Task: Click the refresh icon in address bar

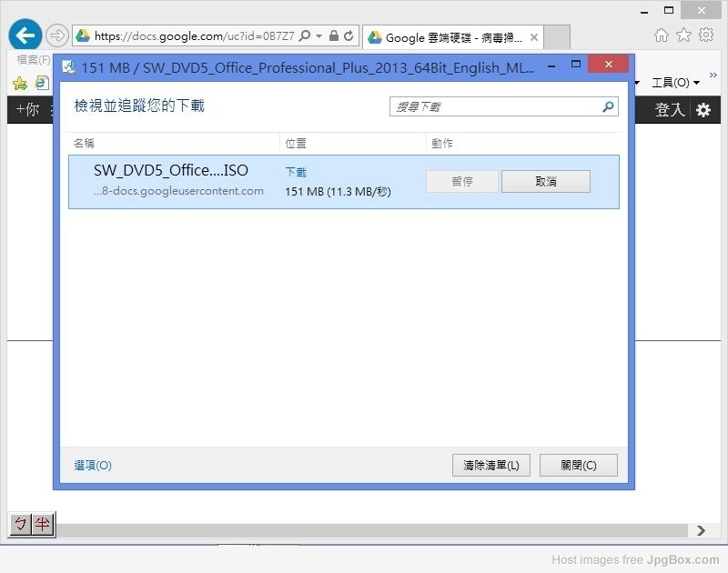Action: click(x=349, y=36)
